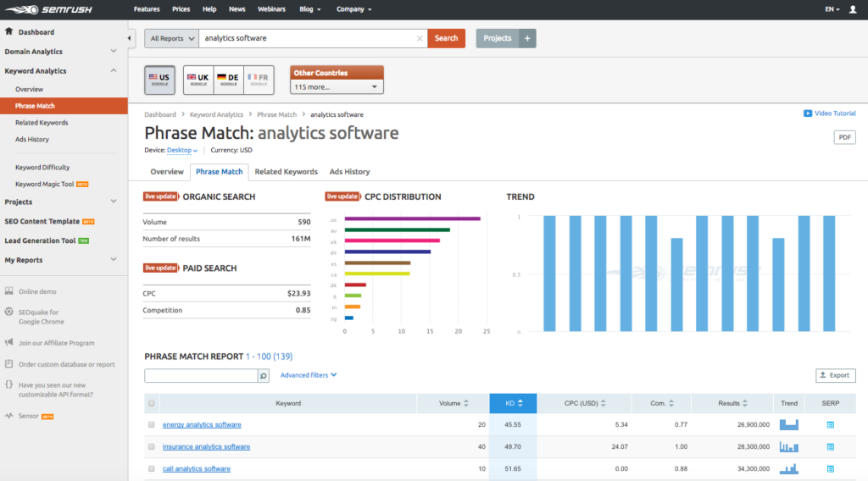Click the purple US bar in CPC chart

[x=413, y=219]
